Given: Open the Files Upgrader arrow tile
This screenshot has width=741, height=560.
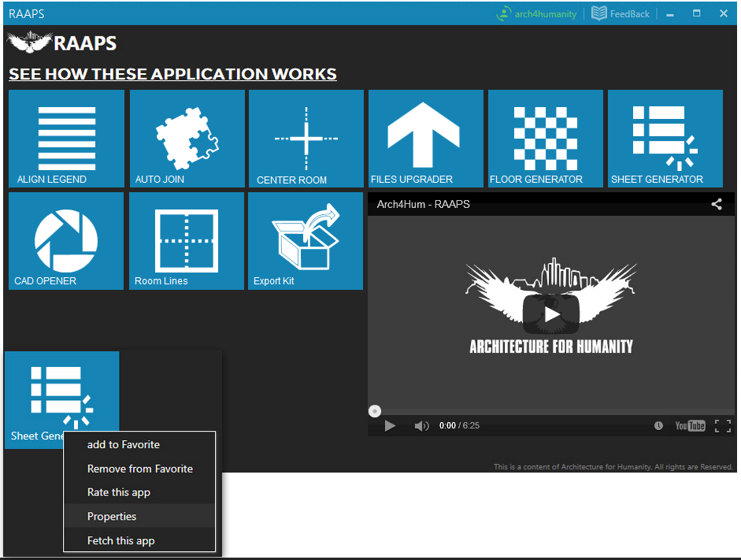Looking at the screenshot, I should [x=426, y=139].
